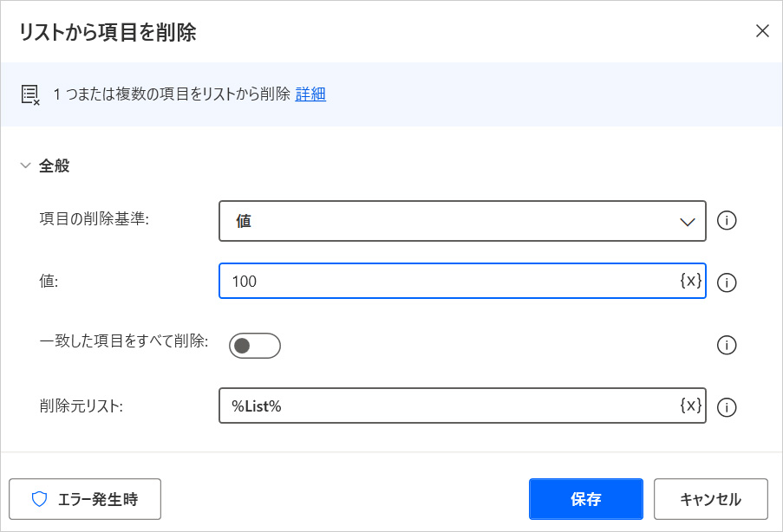The height and width of the screenshot is (532, 783).
Task: Show info icon next to 値 field
Action: pos(728,282)
